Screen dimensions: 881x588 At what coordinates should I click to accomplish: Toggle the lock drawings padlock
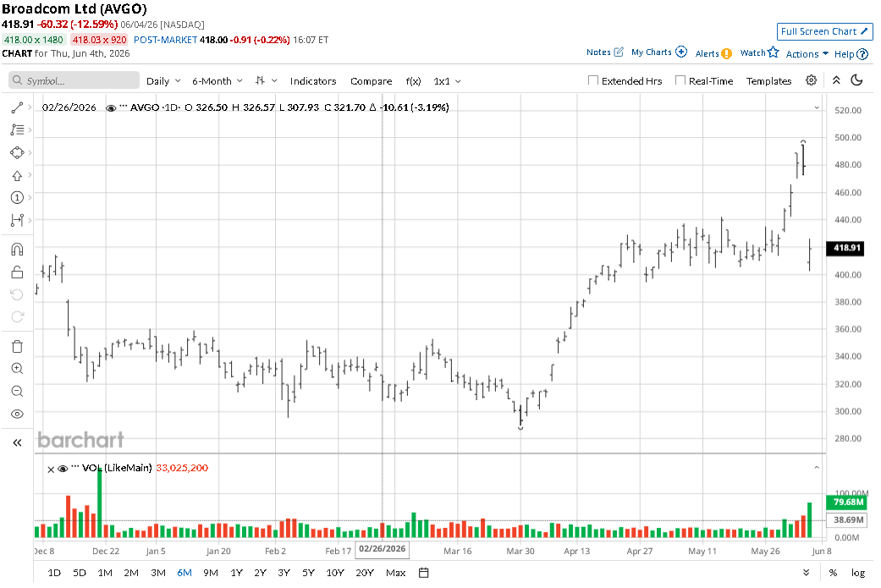(x=17, y=272)
